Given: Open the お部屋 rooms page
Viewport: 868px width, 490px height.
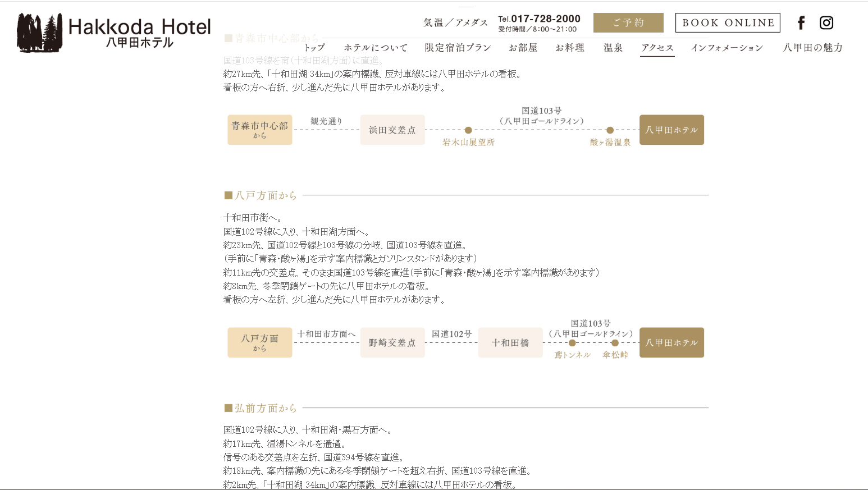Looking at the screenshot, I should [x=523, y=48].
